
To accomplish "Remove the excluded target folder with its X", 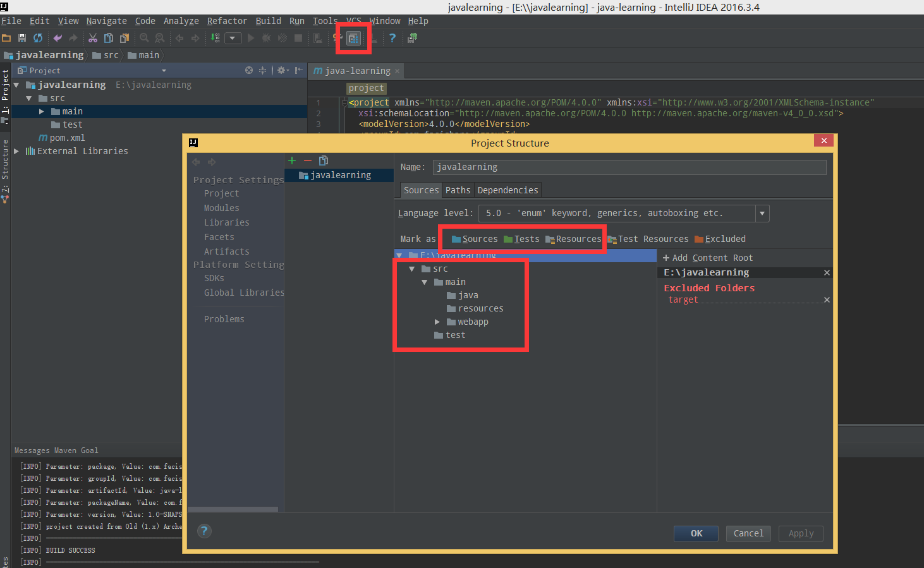I will pos(827,300).
